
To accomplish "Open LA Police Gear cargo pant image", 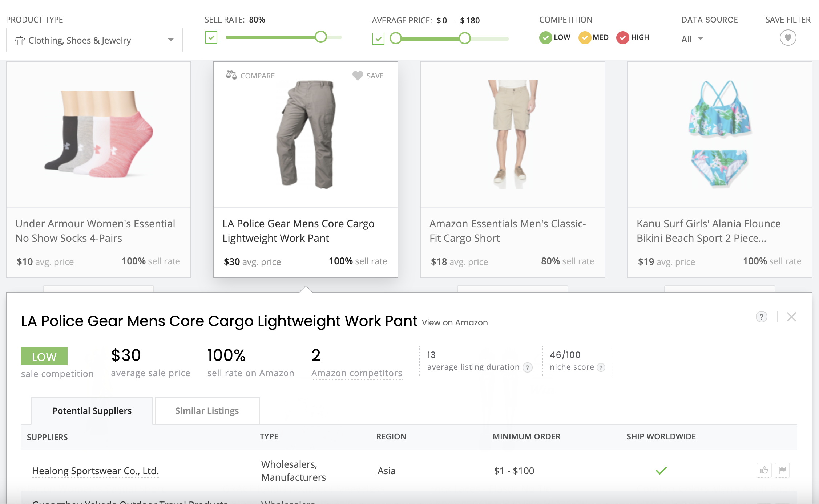I will pos(306,134).
